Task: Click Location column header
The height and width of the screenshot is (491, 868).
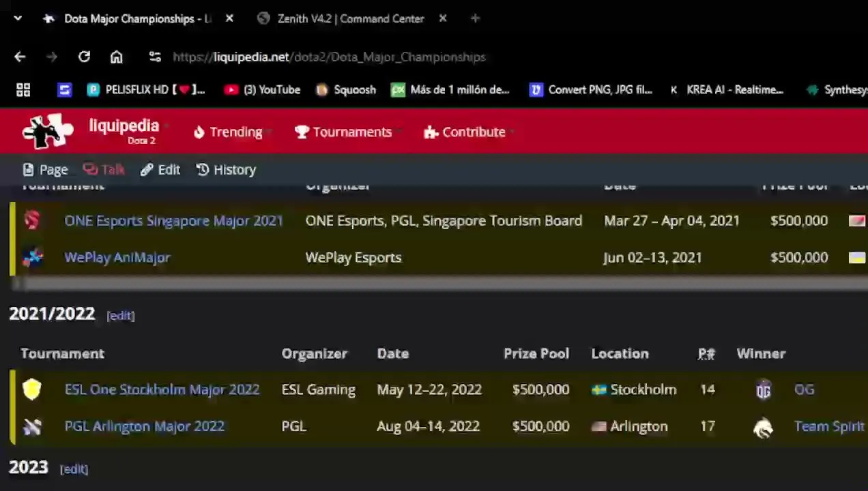Action: click(x=620, y=354)
